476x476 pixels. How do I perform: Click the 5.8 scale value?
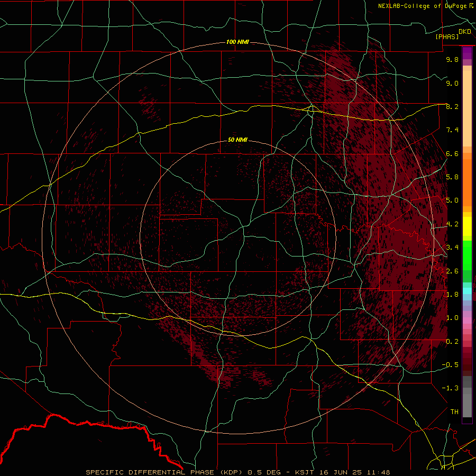(452, 177)
